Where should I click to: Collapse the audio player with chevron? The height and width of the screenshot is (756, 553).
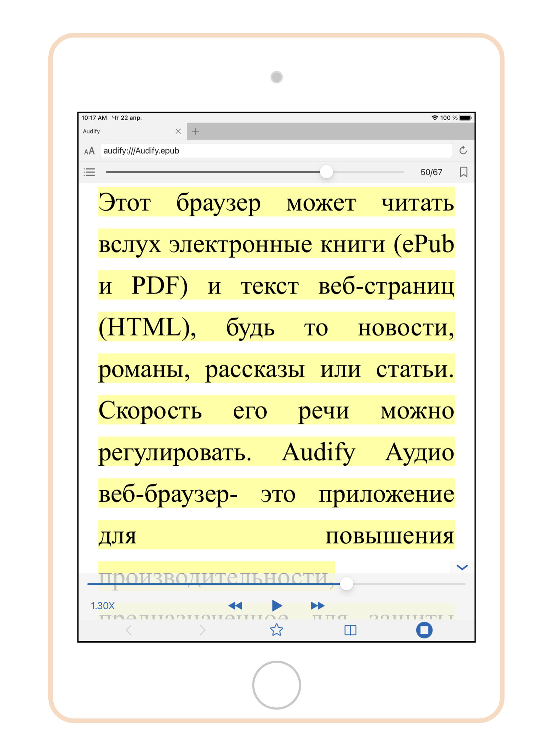(462, 567)
